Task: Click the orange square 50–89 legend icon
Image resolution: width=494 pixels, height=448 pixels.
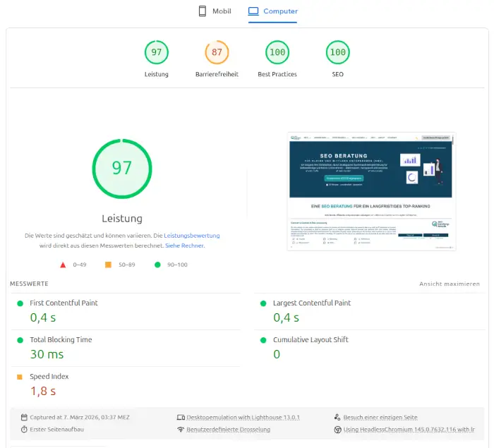Action: point(108,265)
